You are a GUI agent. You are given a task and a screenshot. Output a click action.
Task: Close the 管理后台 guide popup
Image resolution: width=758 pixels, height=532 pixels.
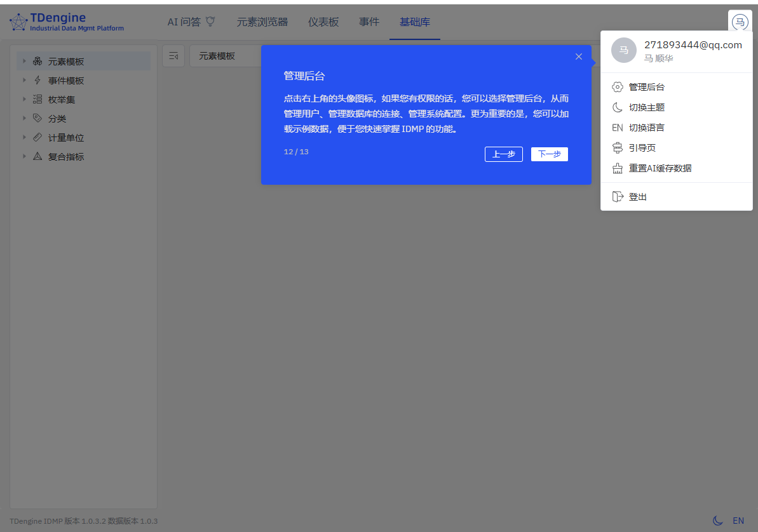[x=579, y=57]
